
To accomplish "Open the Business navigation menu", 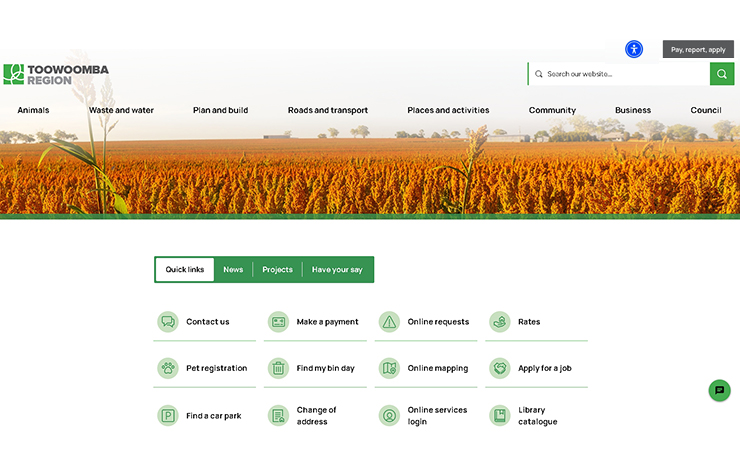I will pyautogui.click(x=633, y=110).
